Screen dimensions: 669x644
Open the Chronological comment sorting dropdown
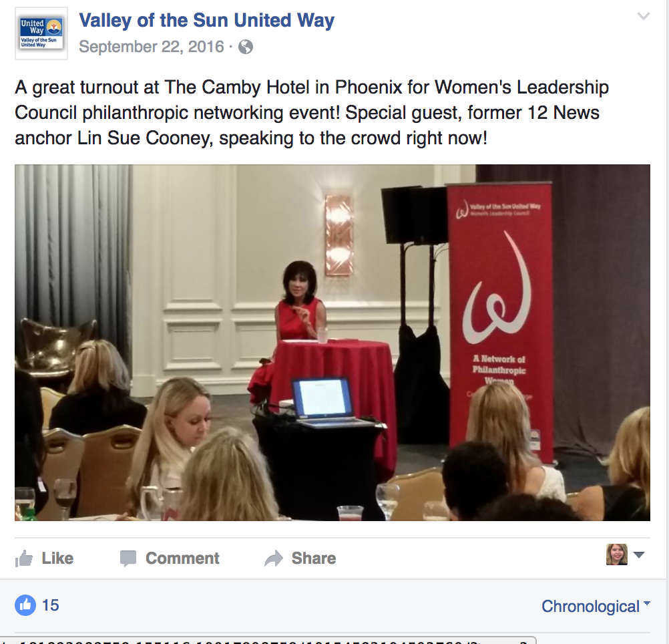click(596, 606)
